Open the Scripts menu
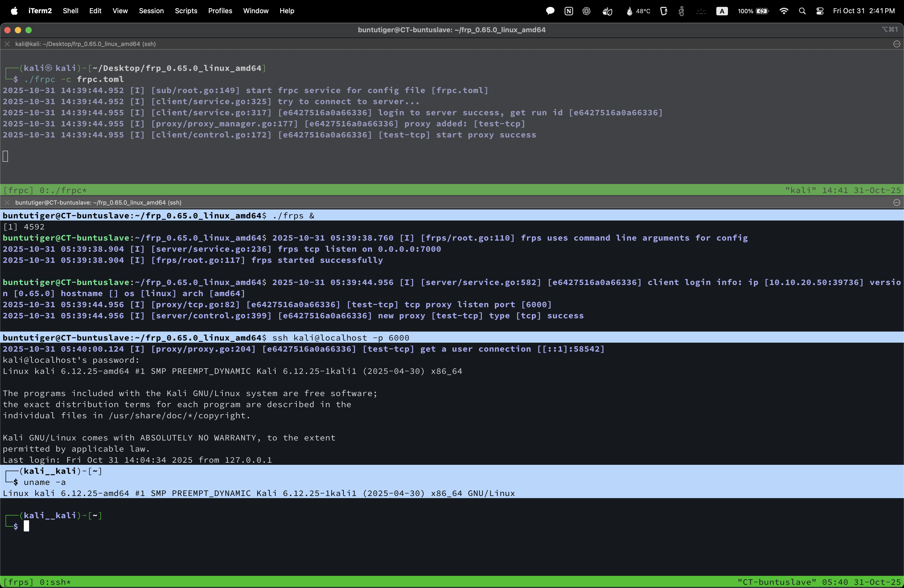The width and height of the screenshot is (904, 588). click(186, 11)
